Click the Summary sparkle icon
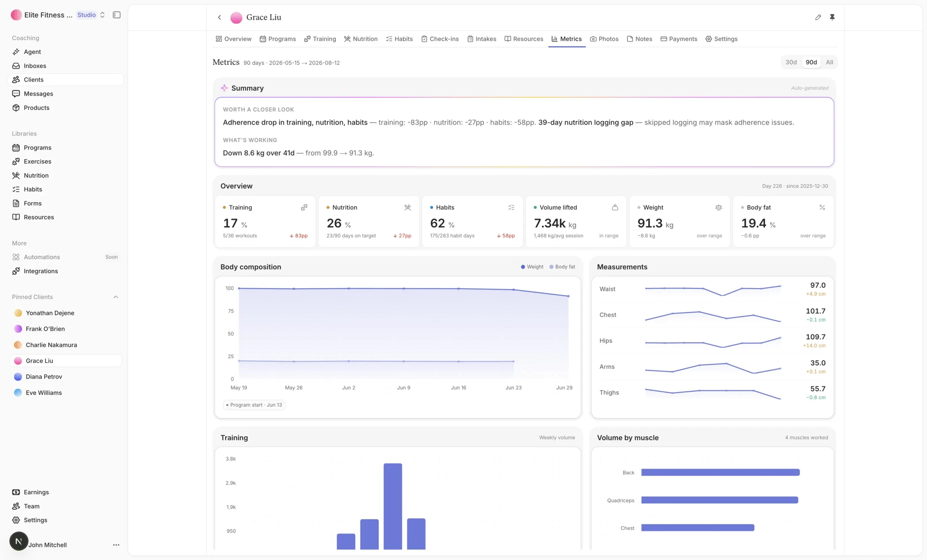 click(224, 88)
